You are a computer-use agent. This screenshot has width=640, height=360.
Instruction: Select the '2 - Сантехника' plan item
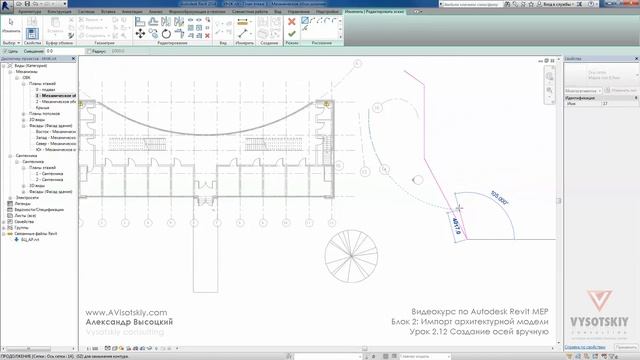tap(49, 180)
